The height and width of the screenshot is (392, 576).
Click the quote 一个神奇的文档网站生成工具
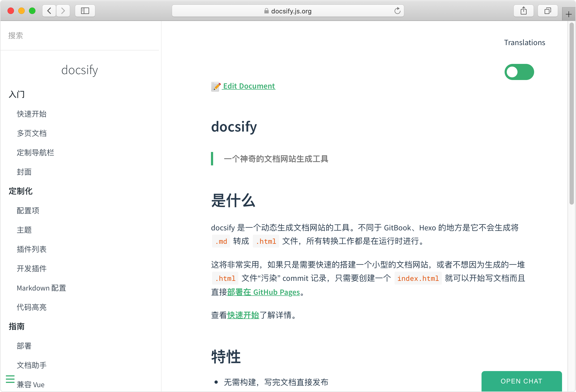(276, 159)
